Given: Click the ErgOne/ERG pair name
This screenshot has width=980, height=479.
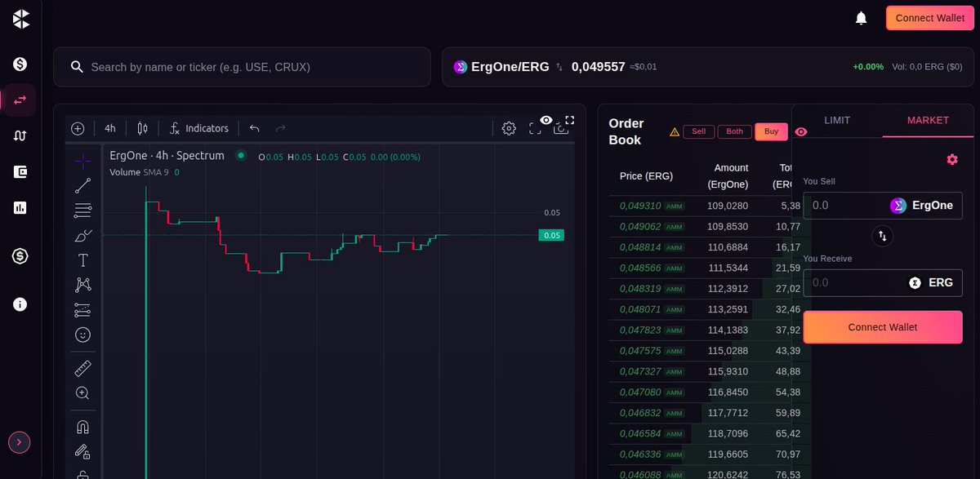Looking at the screenshot, I should pyautogui.click(x=510, y=67).
